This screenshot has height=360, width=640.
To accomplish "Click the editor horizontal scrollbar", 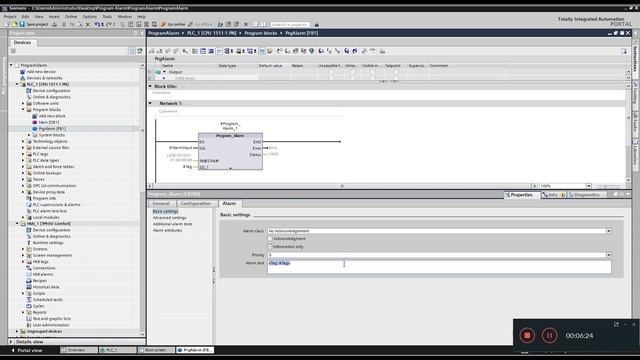I will (342, 186).
